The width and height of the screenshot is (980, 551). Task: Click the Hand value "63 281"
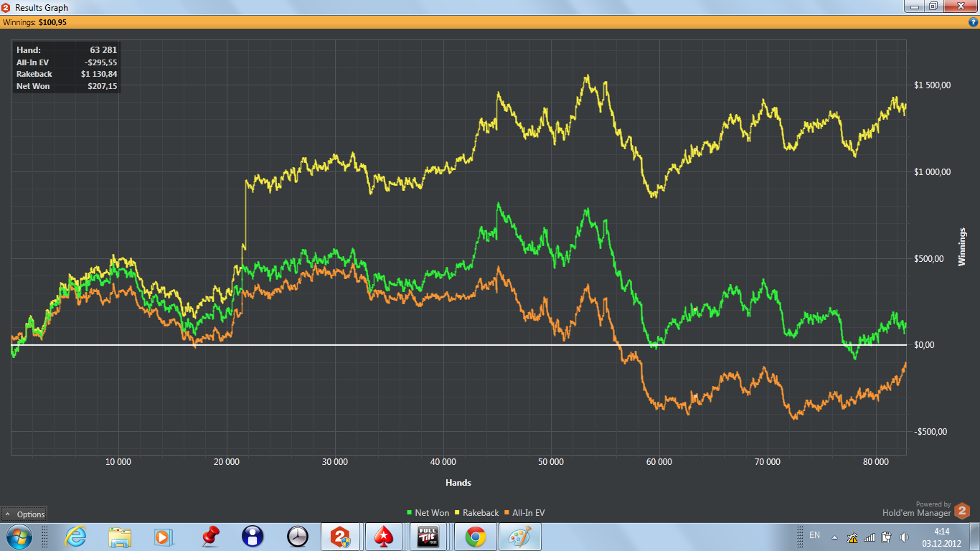coord(103,50)
